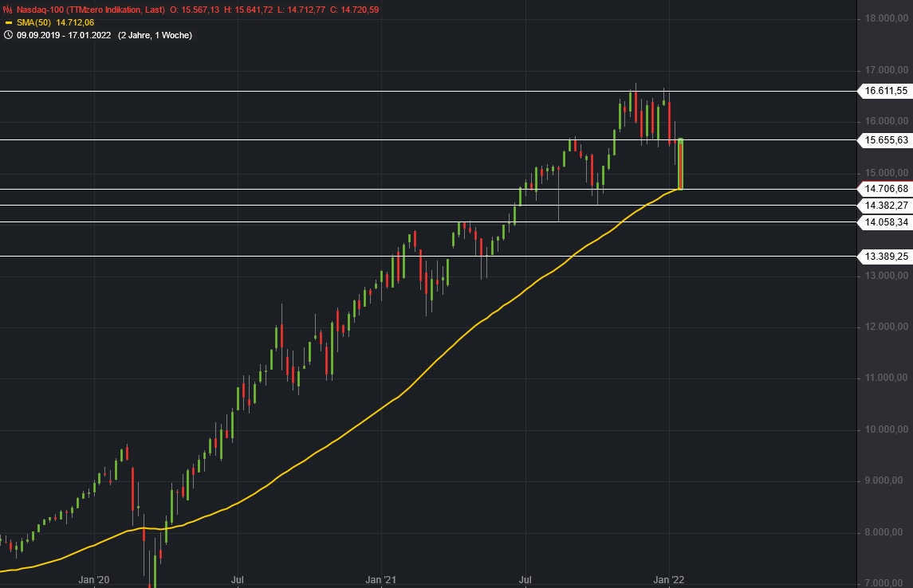Click the clock icon beside the date range
The image size is (913, 588).
8,34
